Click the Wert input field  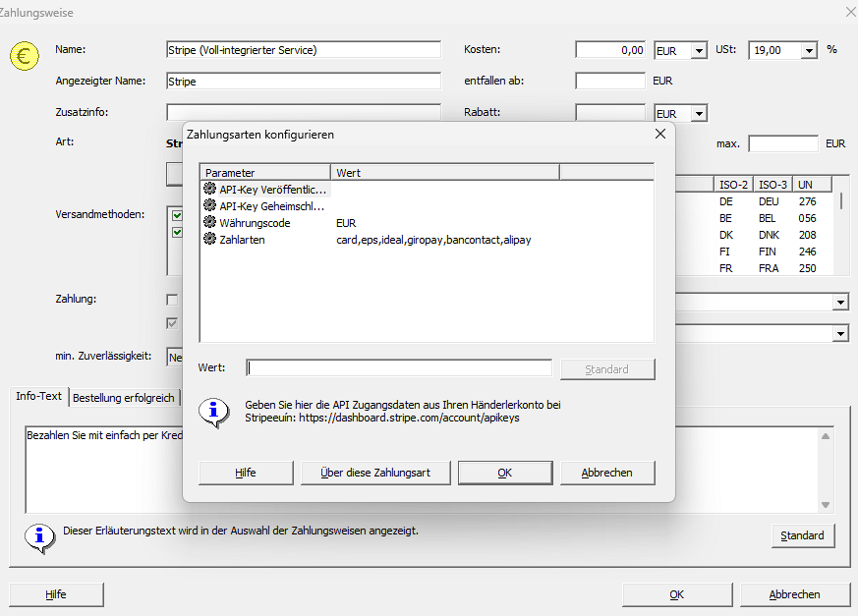399,368
